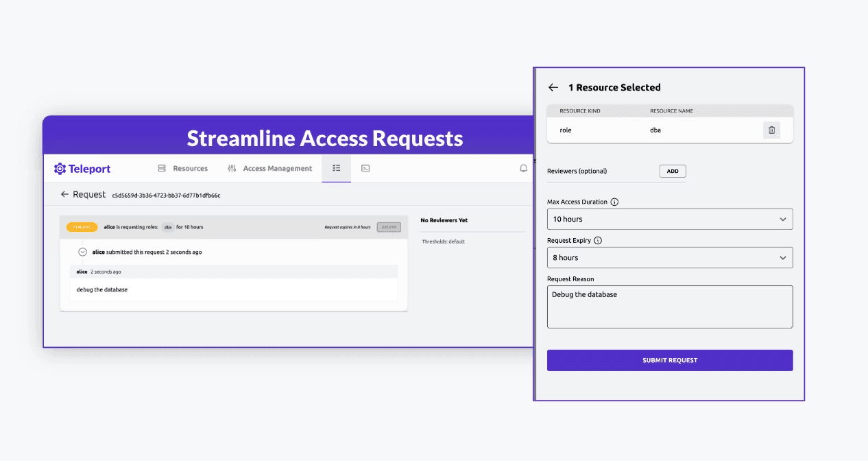Click the Add reviewers button
Image resolution: width=868 pixels, height=461 pixels.
pos(672,172)
